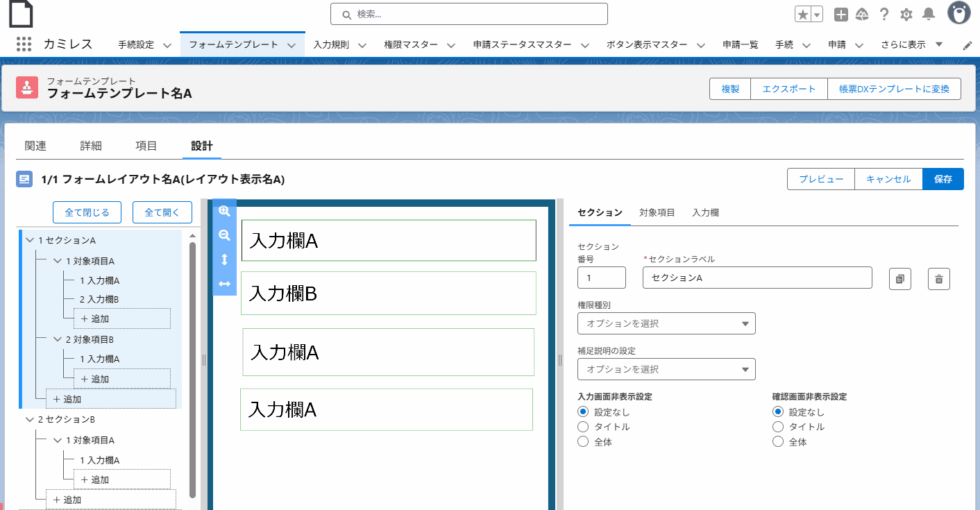The height and width of the screenshot is (510, 980).
Task: Click the pencil to edit navigation bar
Action: click(x=968, y=45)
